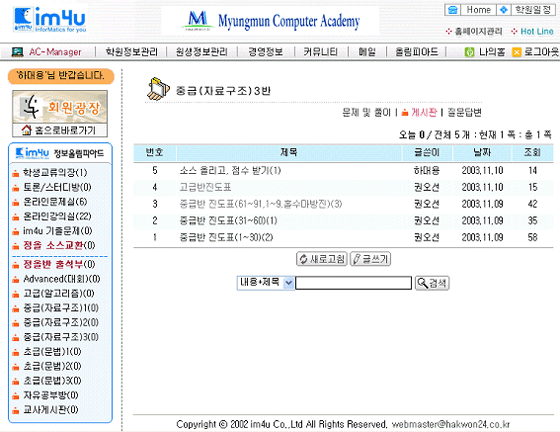Open the 학원정보관리 menu

pyautogui.click(x=131, y=52)
